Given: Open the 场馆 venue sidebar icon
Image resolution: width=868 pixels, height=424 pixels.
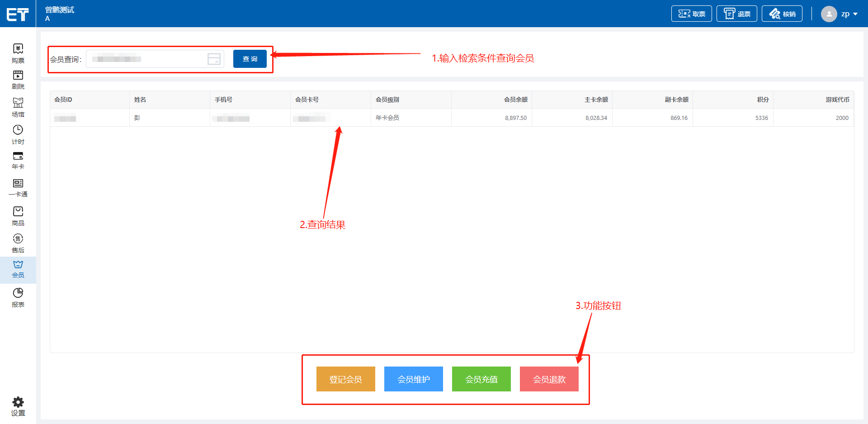Looking at the screenshot, I should pyautogui.click(x=18, y=103).
